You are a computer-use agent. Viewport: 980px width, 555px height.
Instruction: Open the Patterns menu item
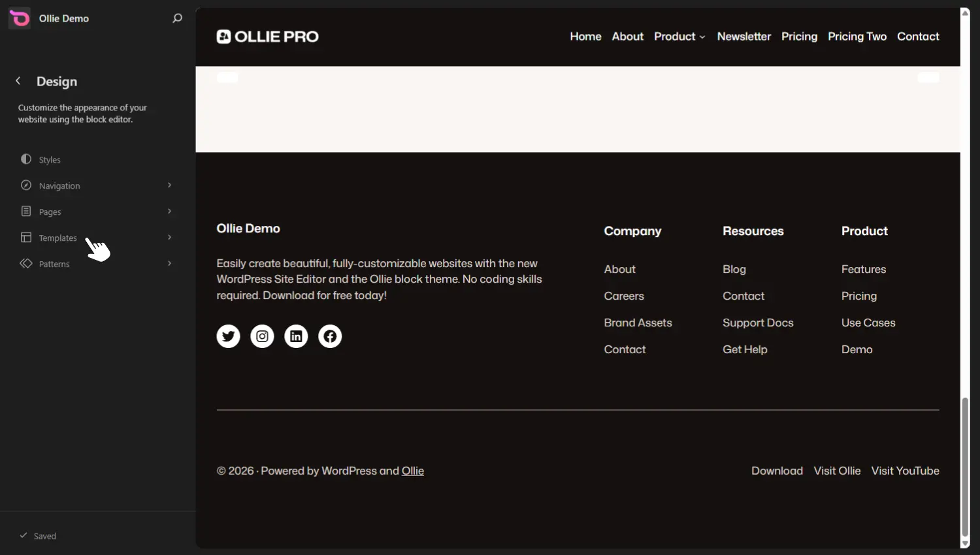pos(97,264)
